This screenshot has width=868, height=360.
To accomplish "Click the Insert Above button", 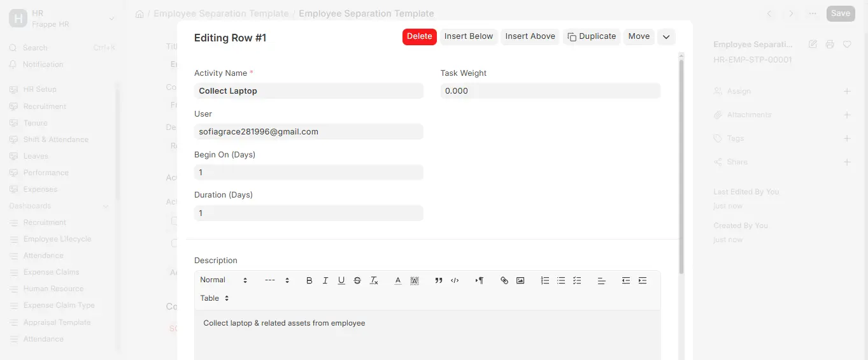I will pos(530,36).
